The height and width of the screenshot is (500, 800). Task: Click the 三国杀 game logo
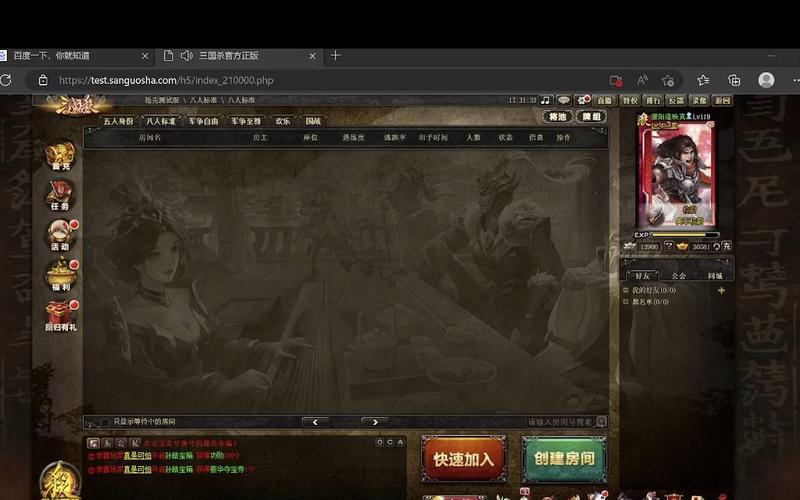(77, 105)
